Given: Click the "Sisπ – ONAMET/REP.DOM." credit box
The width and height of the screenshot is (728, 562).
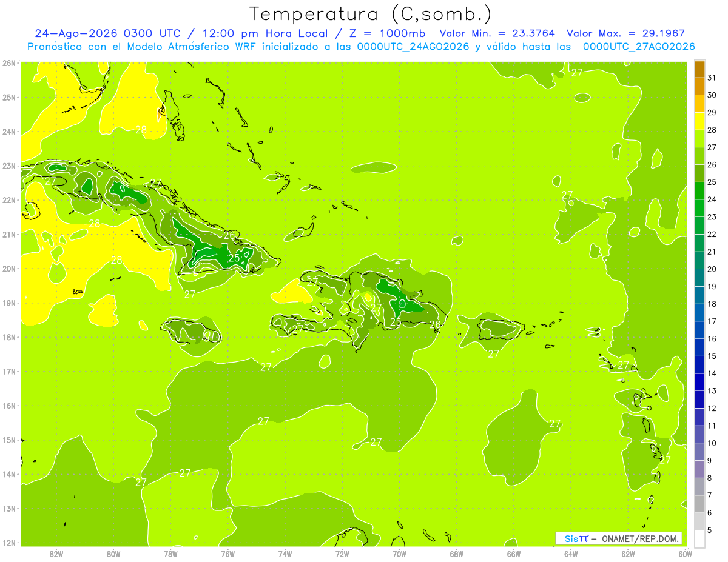Looking at the screenshot, I should (619, 538).
